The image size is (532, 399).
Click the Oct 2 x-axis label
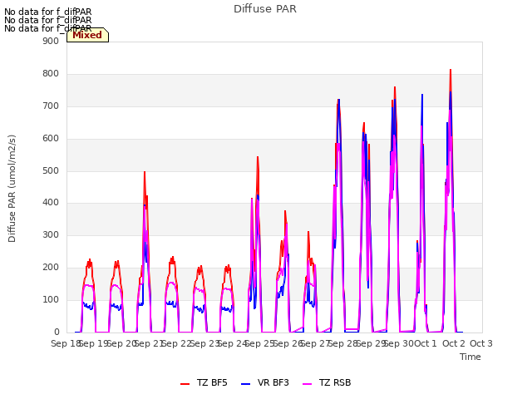454,343
